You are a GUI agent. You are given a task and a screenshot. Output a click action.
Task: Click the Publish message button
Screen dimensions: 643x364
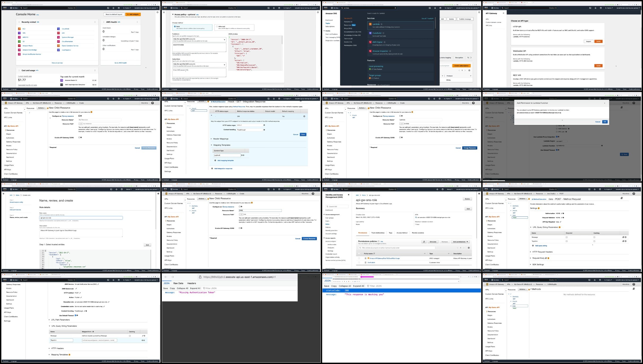point(465,19)
